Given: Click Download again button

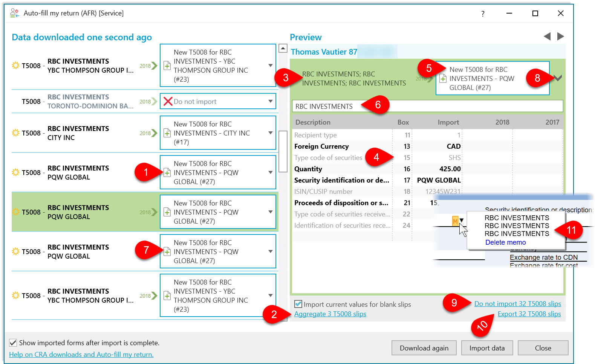Looking at the screenshot, I should coord(424,348).
